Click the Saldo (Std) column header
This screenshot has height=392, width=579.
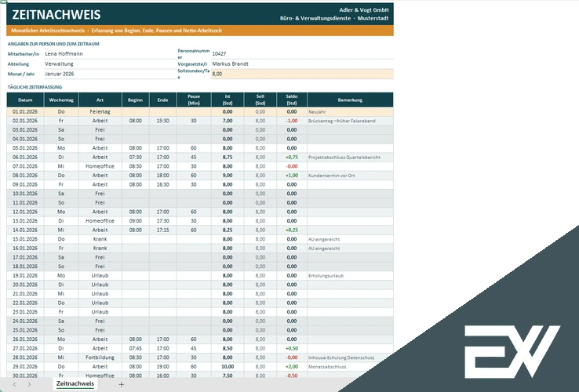(x=292, y=100)
